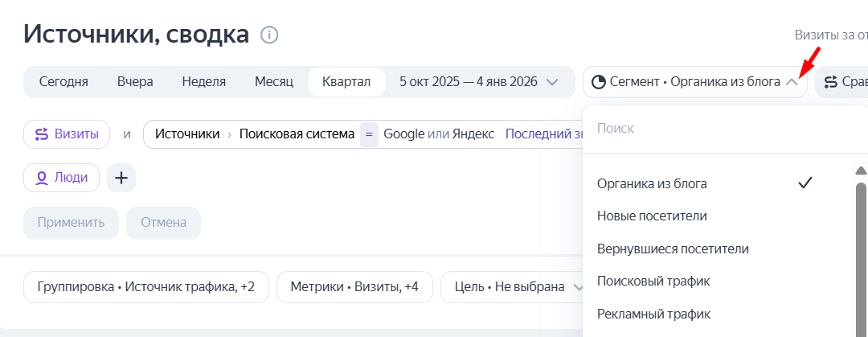Click the equals operator in the filter
Image resolution: width=868 pixels, height=337 pixels.
pos(368,134)
